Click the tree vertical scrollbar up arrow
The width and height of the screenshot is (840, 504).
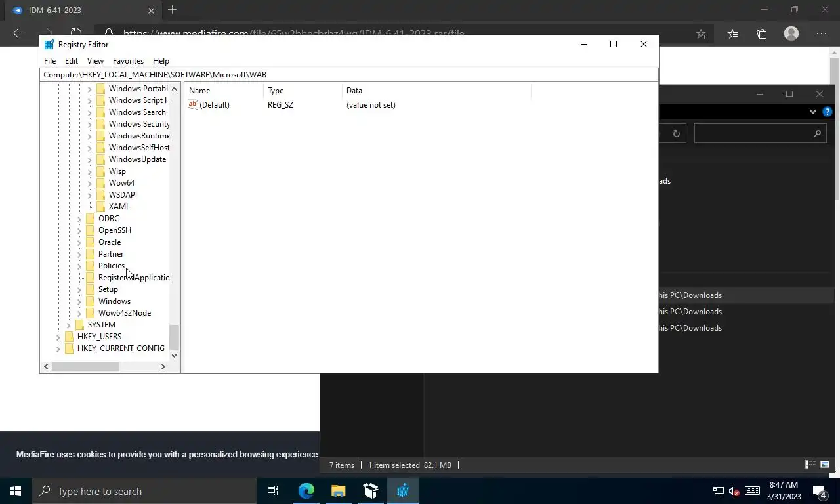pyautogui.click(x=174, y=89)
